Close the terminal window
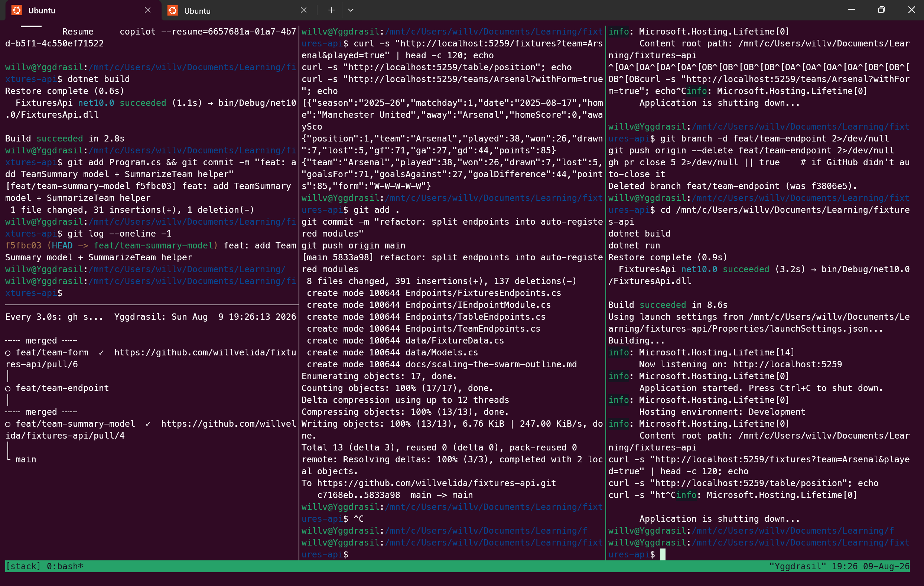924x586 pixels. [x=911, y=10]
